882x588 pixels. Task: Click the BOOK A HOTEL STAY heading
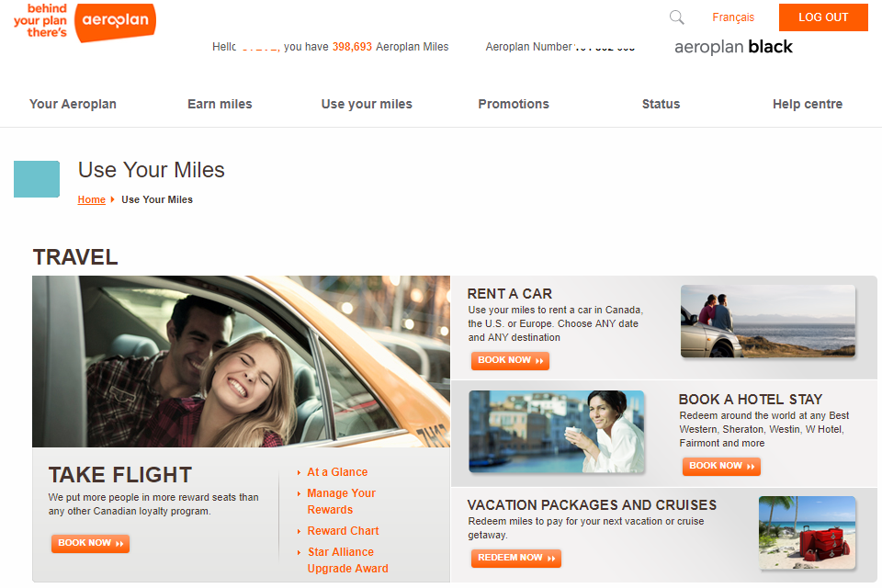point(751,400)
